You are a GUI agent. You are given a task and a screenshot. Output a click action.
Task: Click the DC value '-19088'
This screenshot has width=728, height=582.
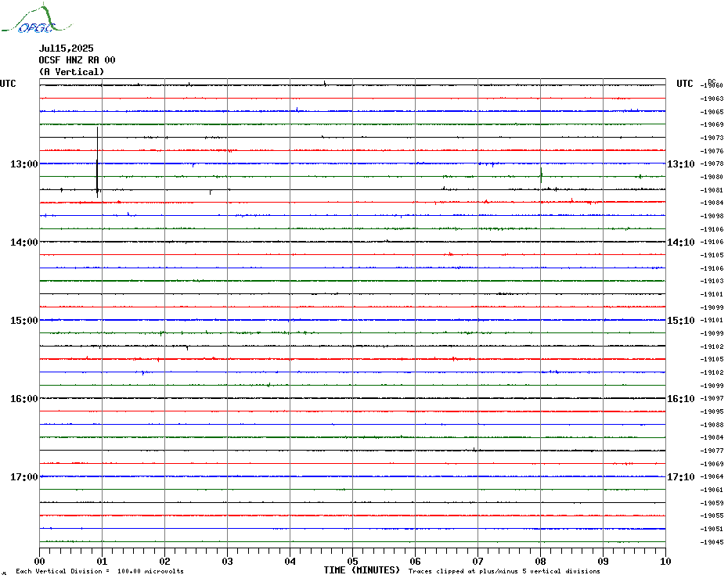point(712,425)
